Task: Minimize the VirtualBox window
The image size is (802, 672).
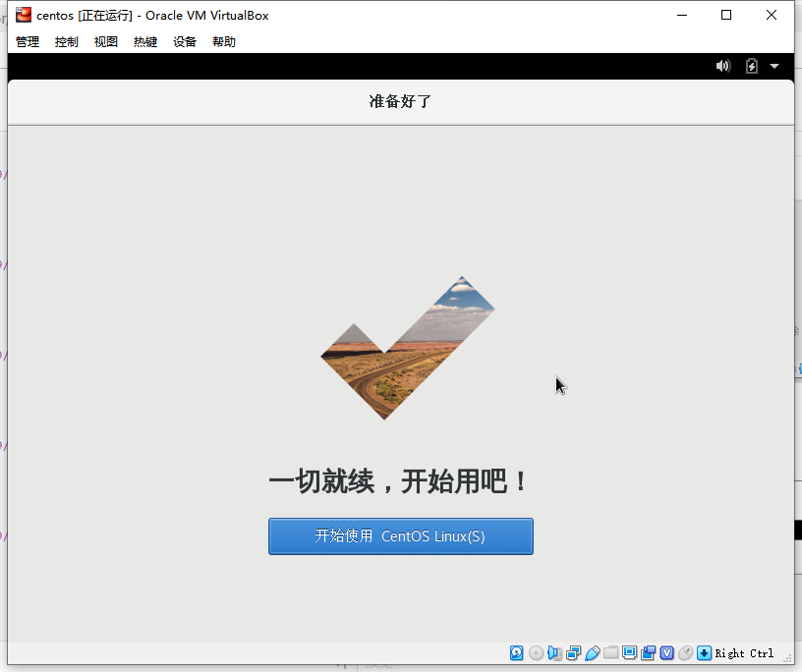Action: pyautogui.click(x=682, y=15)
